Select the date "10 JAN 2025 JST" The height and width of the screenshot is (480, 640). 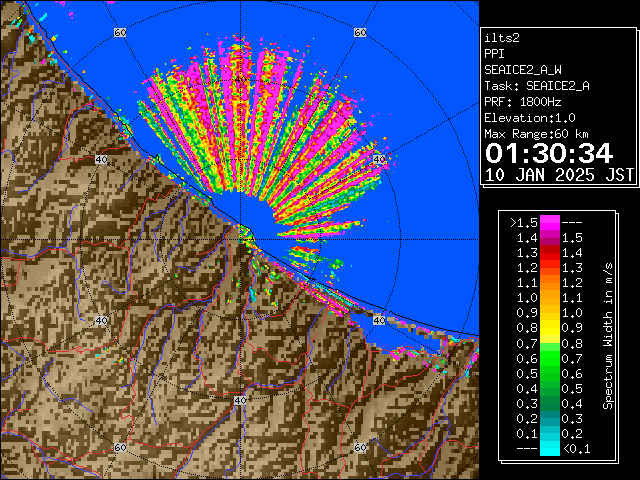[560, 175]
